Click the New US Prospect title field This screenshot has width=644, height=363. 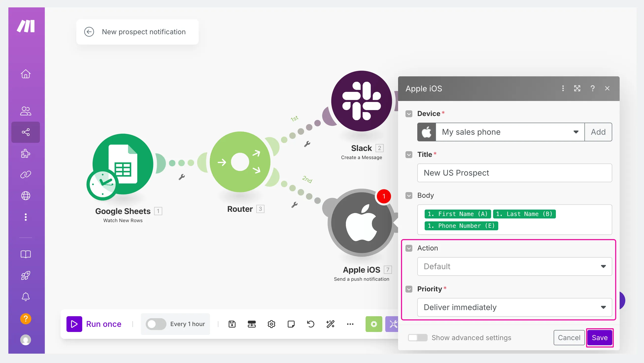(515, 173)
